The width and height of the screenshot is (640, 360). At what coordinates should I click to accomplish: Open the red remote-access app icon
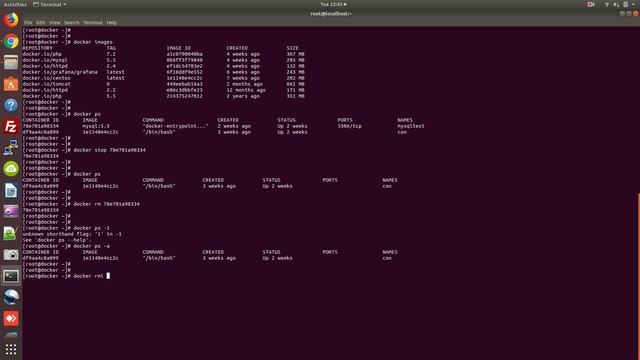point(11,318)
